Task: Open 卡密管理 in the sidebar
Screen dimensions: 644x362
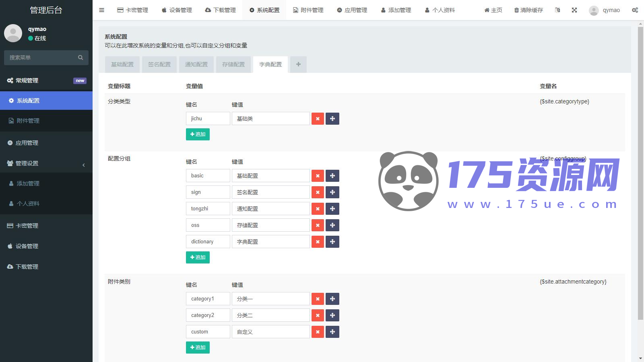Action: [x=46, y=226]
